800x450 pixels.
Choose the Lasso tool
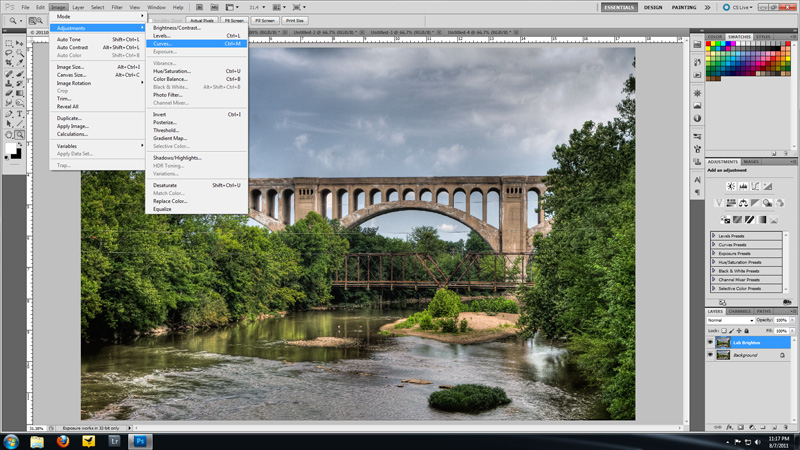click(x=9, y=53)
